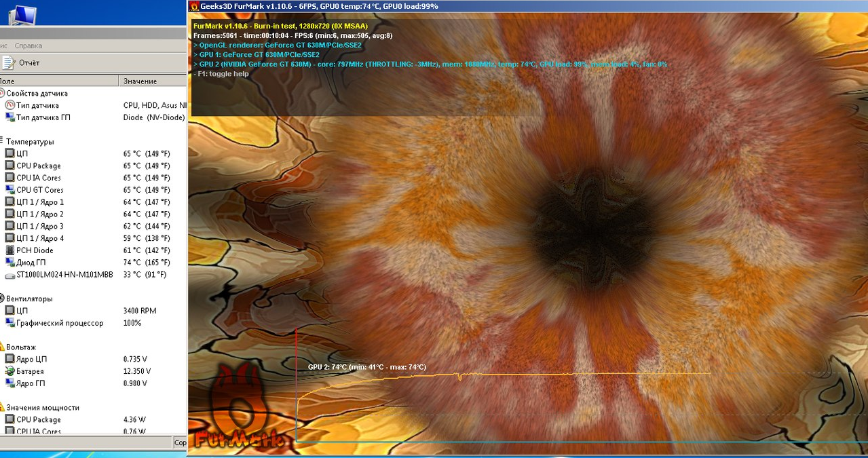The width and height of the screenshot is (868, 458).
Task: Click the ЦП 1 / Ядро 4 chip icon
Action: pos(10,238)
